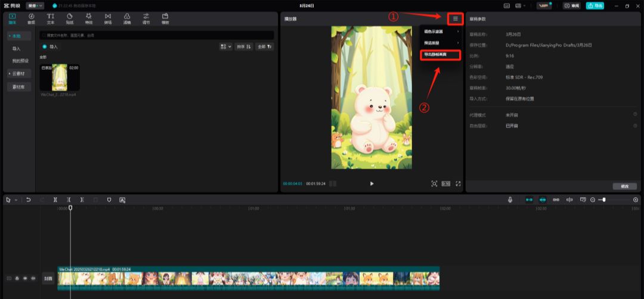
Task: Open the 排序 sort dropdown
Action: 244,46
